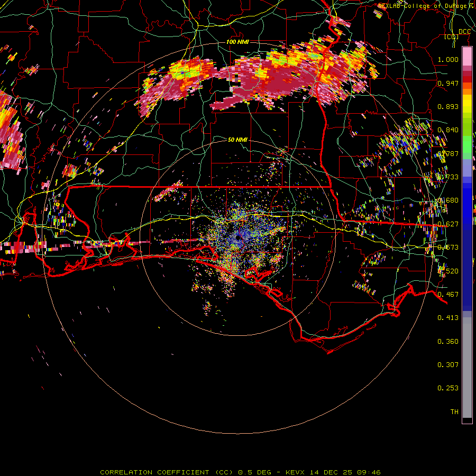Click the 0.413 scale value

[x=448, y=317]
